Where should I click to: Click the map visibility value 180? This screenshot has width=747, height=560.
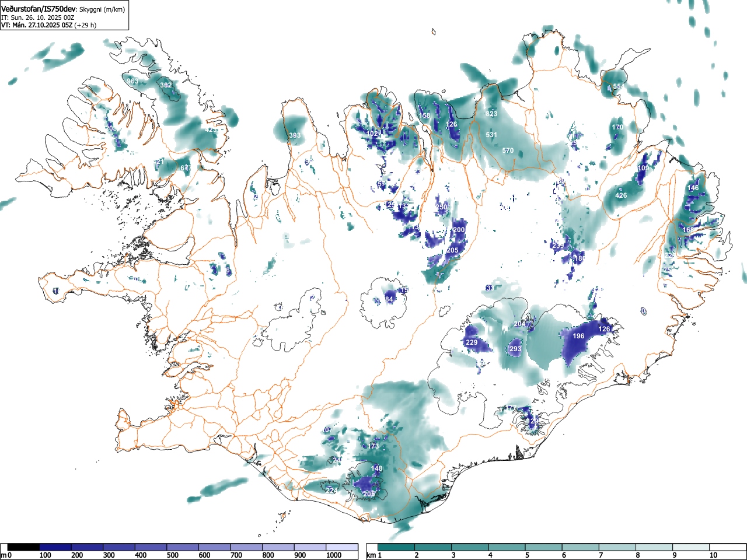click(580, 258)
